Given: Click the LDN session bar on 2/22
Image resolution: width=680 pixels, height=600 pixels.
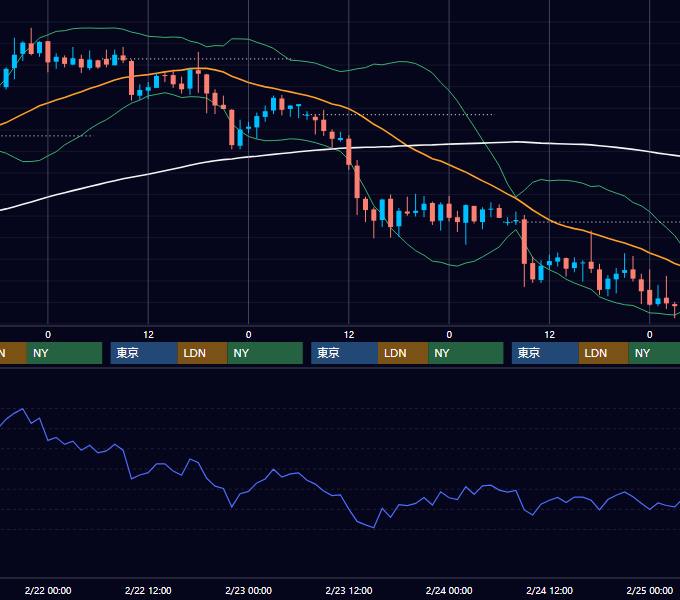Looking at the screenshot, I should 203,353.
